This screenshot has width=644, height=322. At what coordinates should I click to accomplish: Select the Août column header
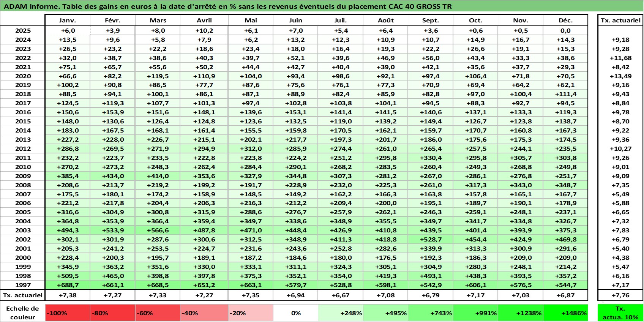click(x=386, y=21)
